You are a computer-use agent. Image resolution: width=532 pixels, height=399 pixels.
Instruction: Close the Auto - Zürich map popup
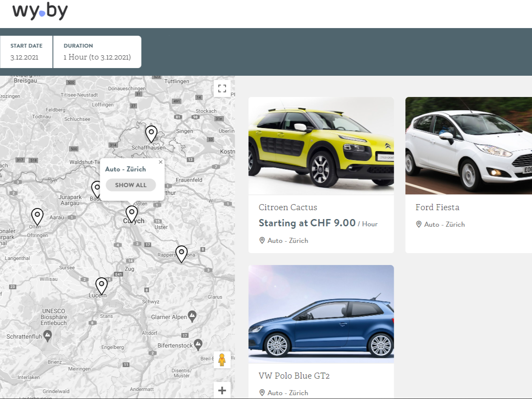pyautogui.click(x=160, y=162)
